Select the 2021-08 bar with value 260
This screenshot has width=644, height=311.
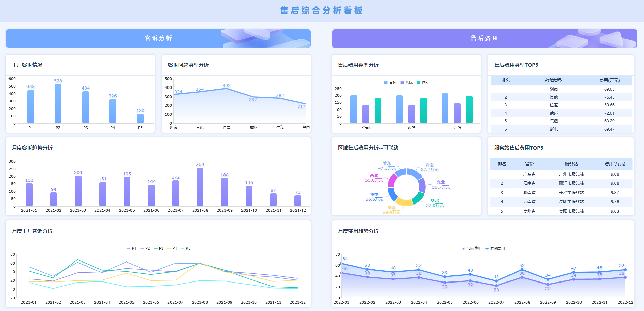coord(200,187)
